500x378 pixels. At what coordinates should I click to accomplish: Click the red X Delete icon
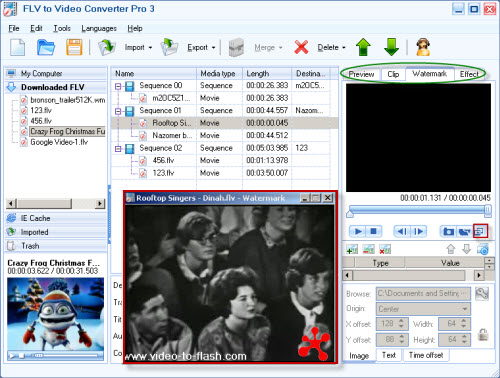(301, 47)
